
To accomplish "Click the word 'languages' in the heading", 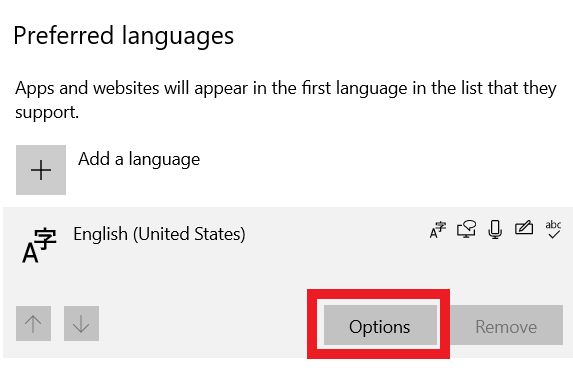I will tap(178, 38).
